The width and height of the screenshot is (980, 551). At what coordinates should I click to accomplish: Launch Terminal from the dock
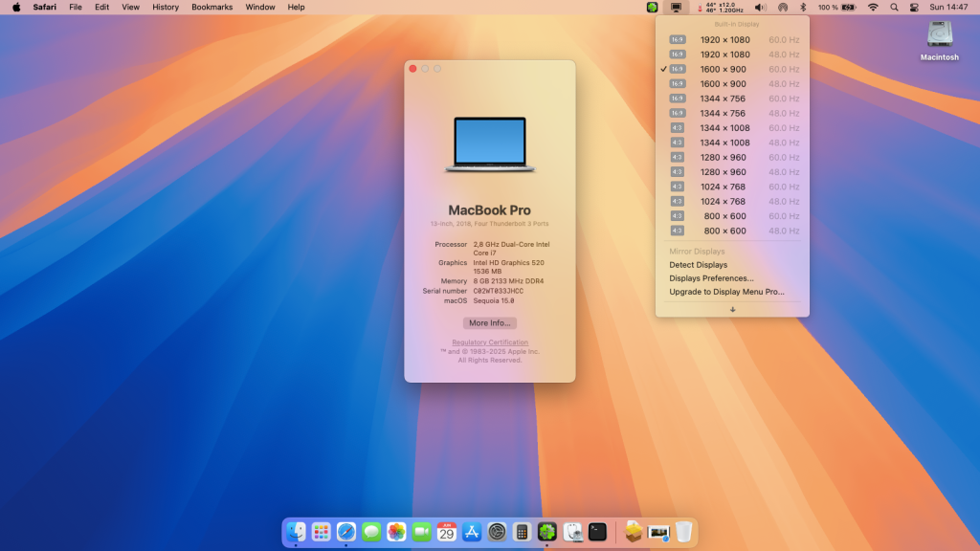597,532
